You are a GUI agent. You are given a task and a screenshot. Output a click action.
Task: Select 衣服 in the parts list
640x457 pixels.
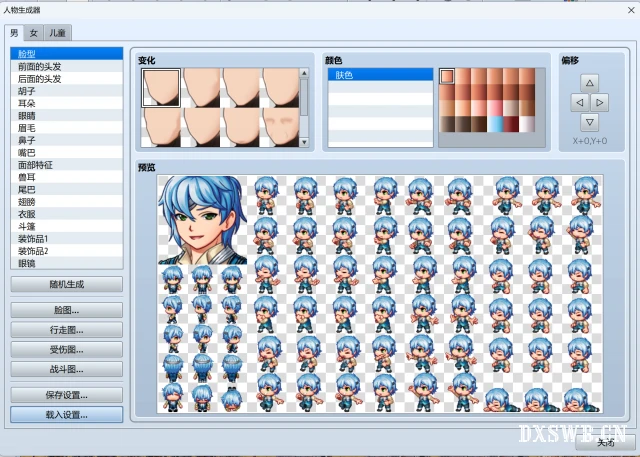click(x=28, y=214)
